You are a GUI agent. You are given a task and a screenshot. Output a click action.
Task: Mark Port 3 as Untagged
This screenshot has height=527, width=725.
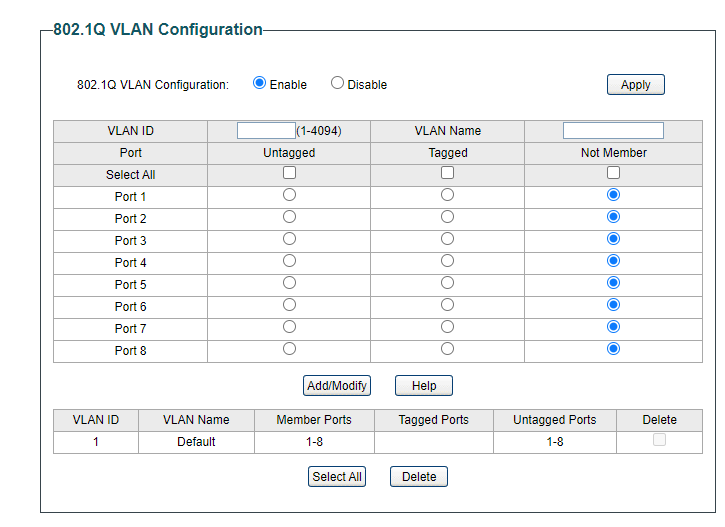pos(289,239)
